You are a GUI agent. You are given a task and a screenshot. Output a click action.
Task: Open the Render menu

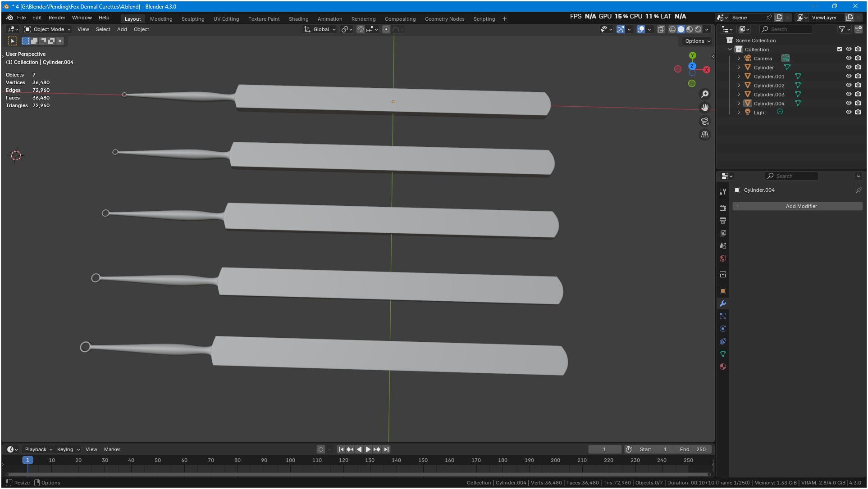(x=57, y=18)
